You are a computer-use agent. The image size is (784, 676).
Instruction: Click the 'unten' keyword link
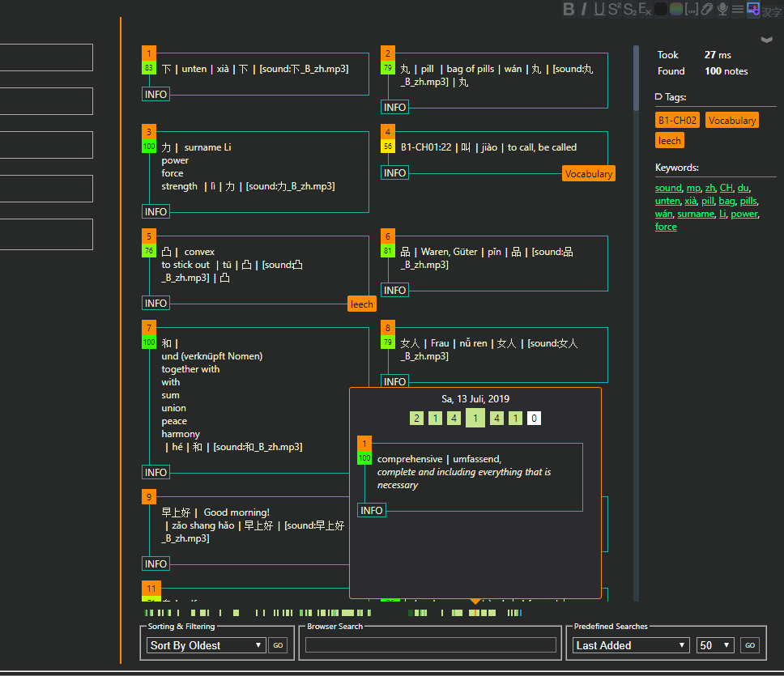[667, 201]
